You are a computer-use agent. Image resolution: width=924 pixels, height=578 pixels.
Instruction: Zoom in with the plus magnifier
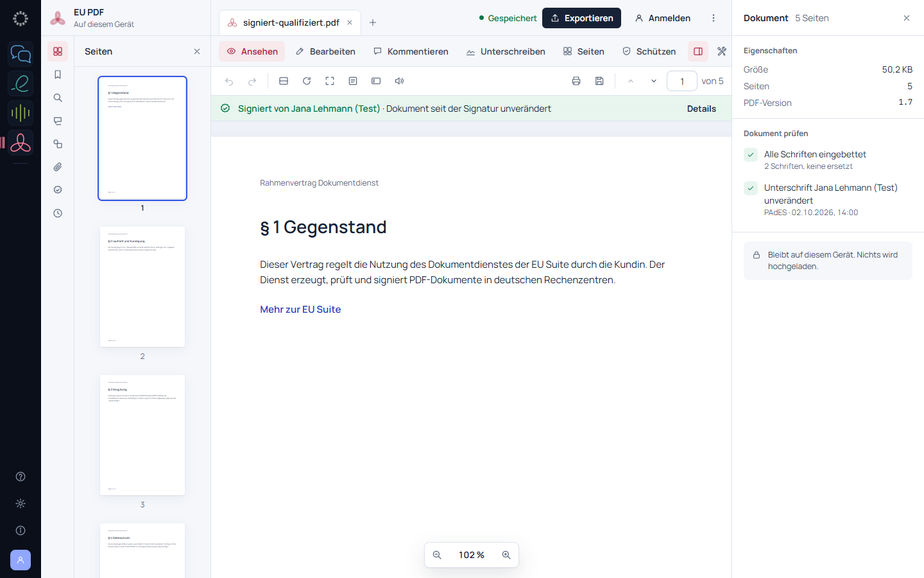[x=506, y=555]
